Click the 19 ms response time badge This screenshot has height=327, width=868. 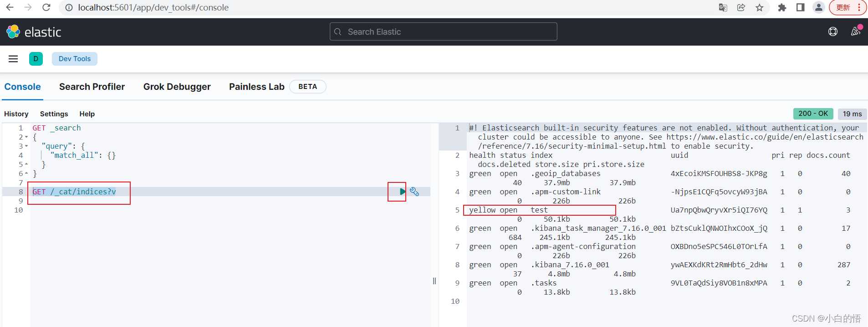click(x=852, y=114)
